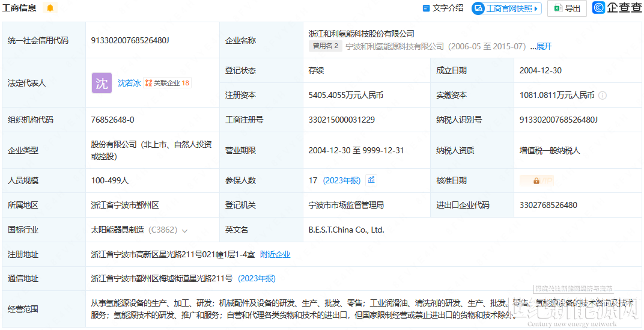Toggle the 文字介绍 text introduction option
The image size is (644, 330).
[x=443, y=8]
